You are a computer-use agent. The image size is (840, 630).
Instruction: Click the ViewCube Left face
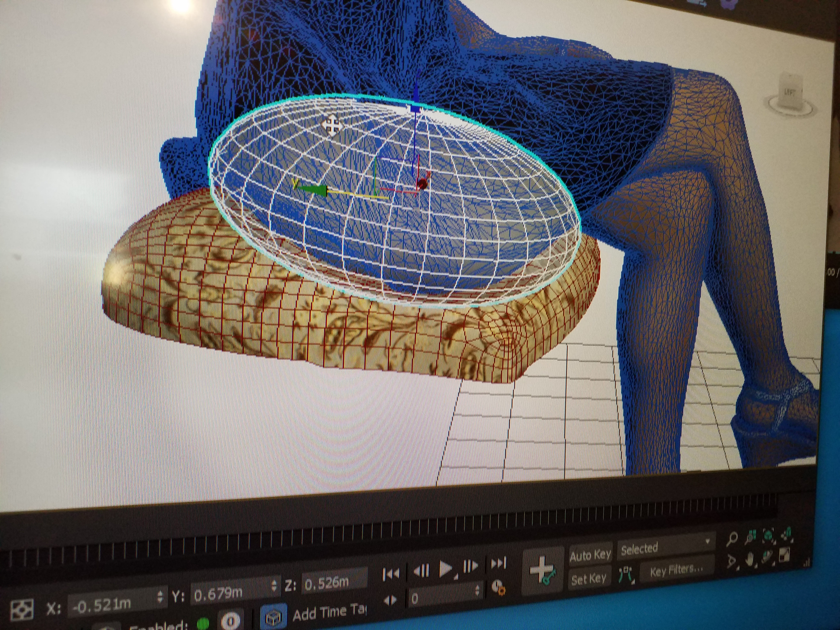pyautogui.click(x=790, y=91)
